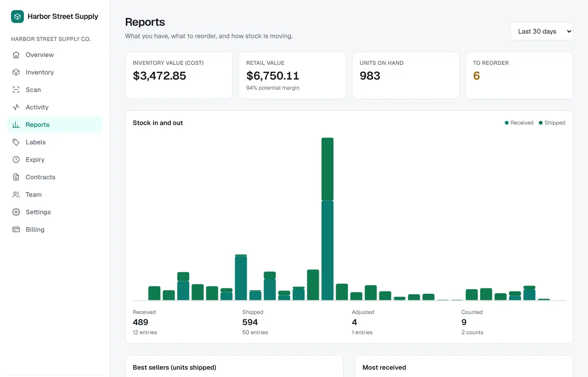Click the Inventory box icon
This screenshot has width=588, height=377.
(x=16, y=72)
